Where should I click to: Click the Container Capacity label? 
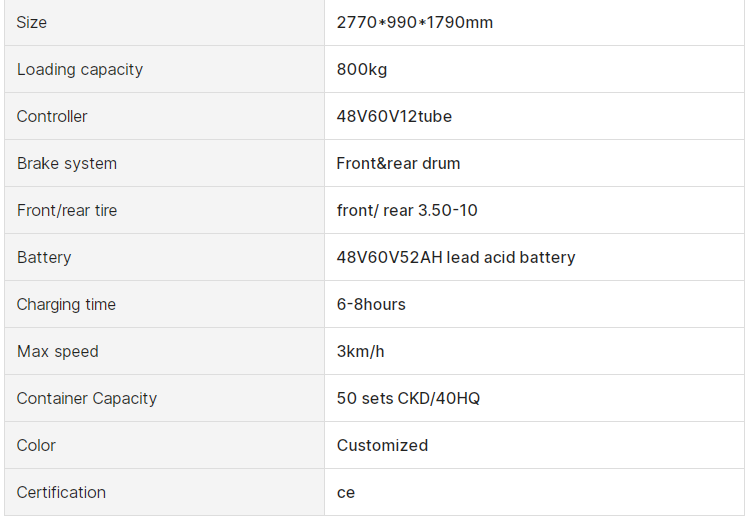coord(86,398)
